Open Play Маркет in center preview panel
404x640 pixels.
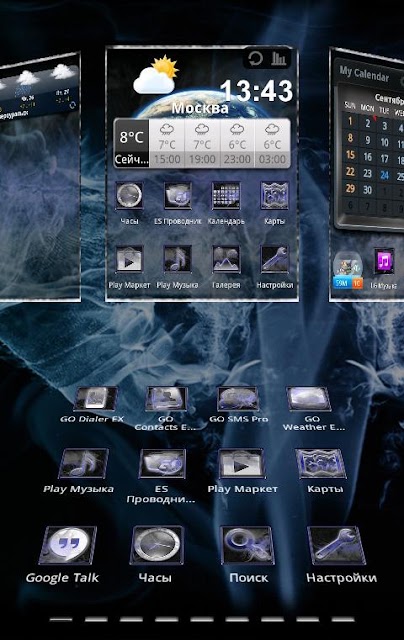point(129,259)
